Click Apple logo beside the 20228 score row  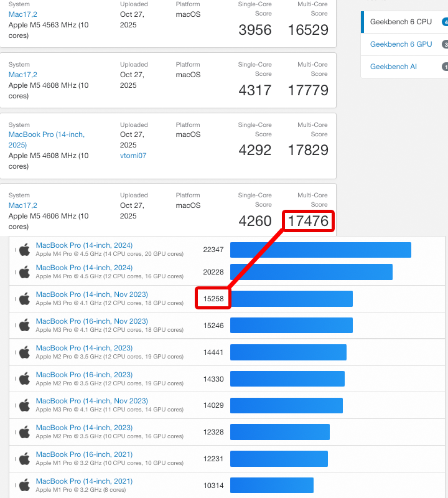click(x=24, y=272)
